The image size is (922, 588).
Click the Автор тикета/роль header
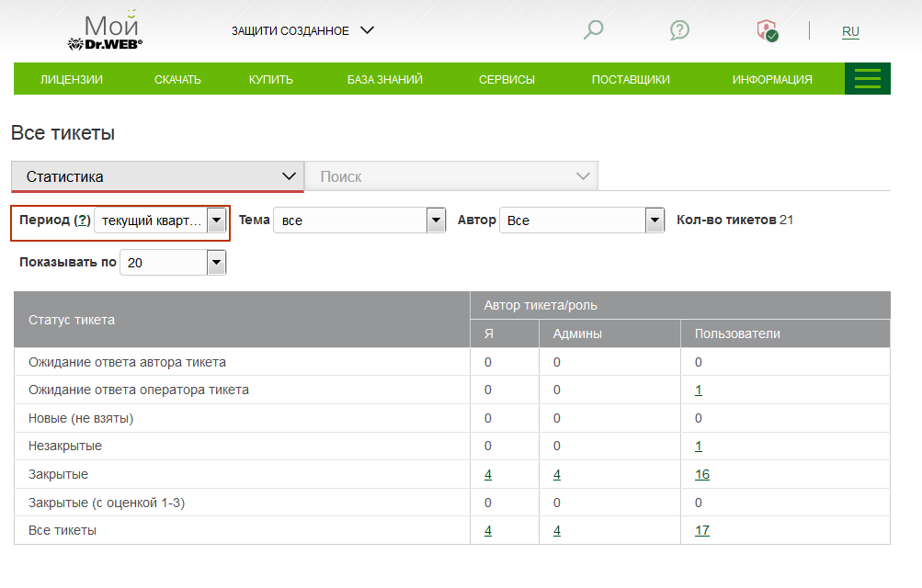point(680,305)
